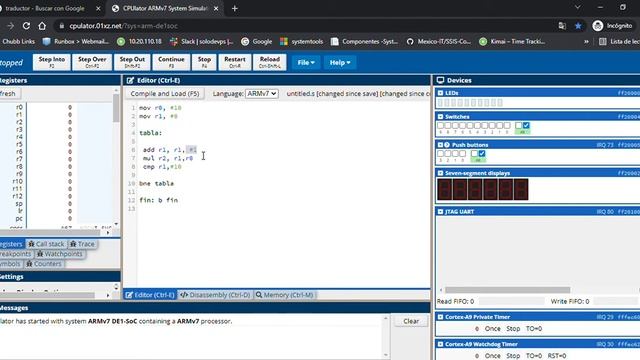Toggle push button 0 checkbox
The height and width of the screenshot is (360, 640).
[462, 153]
